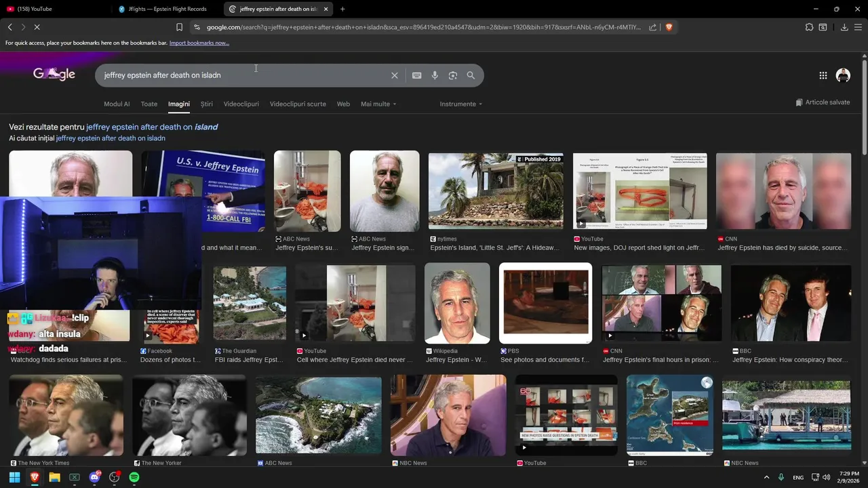Start Google voice search microphone
This screenshot has height=488, width=868.
[x=435, y=75]
